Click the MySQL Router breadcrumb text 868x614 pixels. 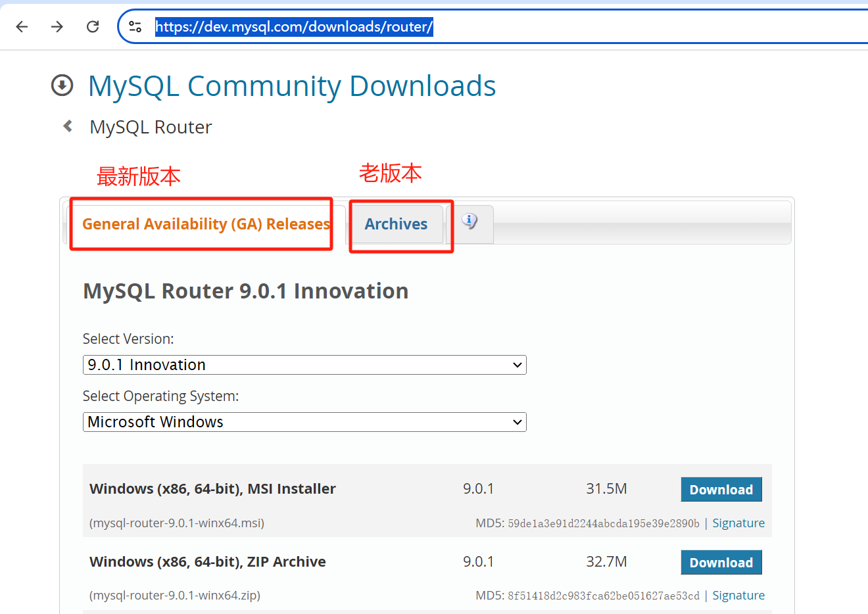pos(151,127)
